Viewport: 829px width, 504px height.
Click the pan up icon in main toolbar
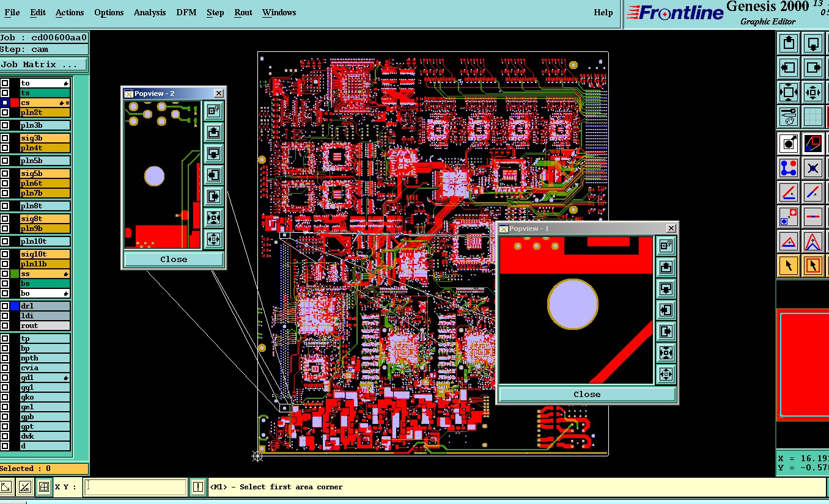click(789, 43)
